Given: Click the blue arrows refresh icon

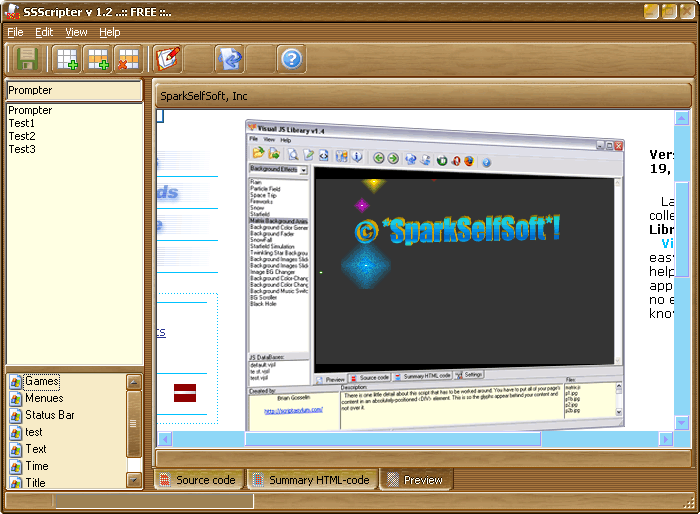Looking at the screenshot, I should pyautogui.click(x=229, y=59).
